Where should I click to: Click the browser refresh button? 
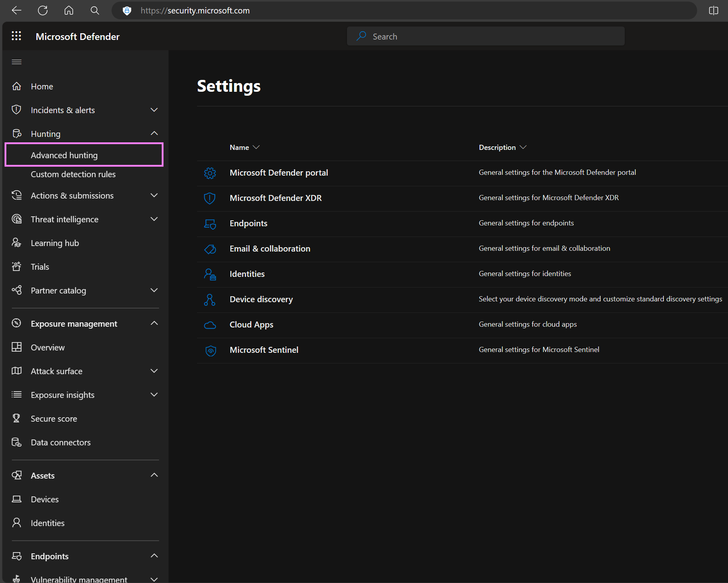[x=43, y=11]
